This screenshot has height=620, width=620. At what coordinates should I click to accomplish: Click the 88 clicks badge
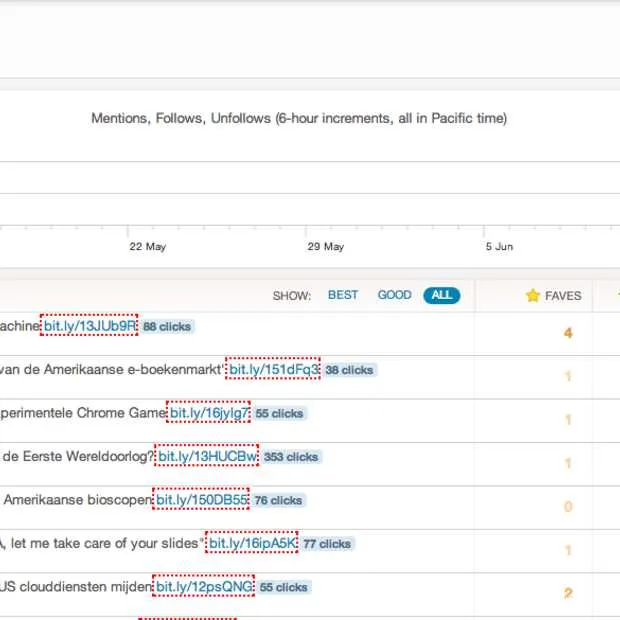[166, 327]
